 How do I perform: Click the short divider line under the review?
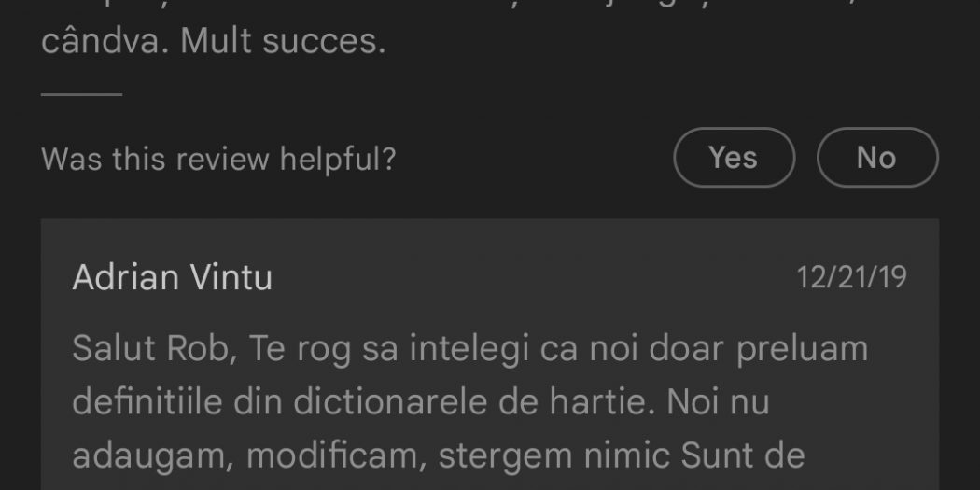pos(82,94)
